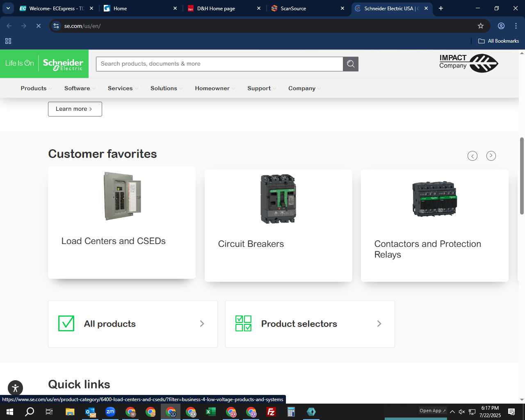Expand the Company menu
525x420 pixels.
304,88
